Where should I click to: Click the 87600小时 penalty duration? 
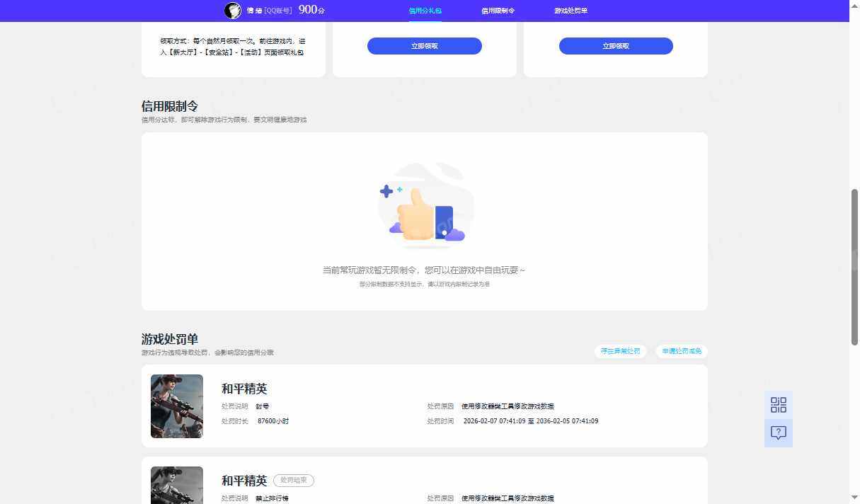point(273,421)
